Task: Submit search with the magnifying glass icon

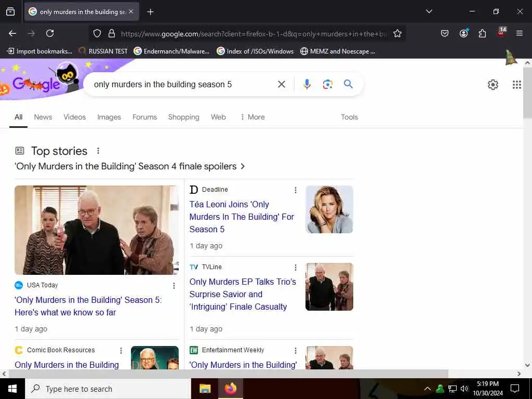Action: tap(348, 84)
